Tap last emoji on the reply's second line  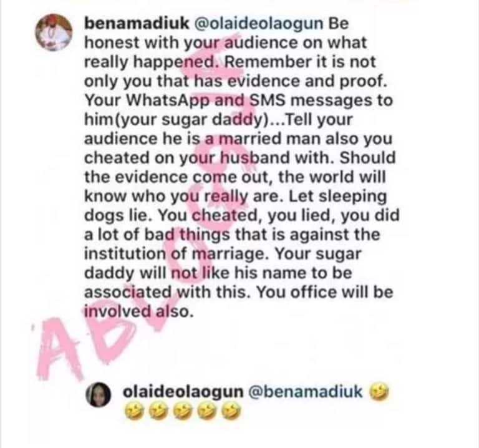[231, 411]
